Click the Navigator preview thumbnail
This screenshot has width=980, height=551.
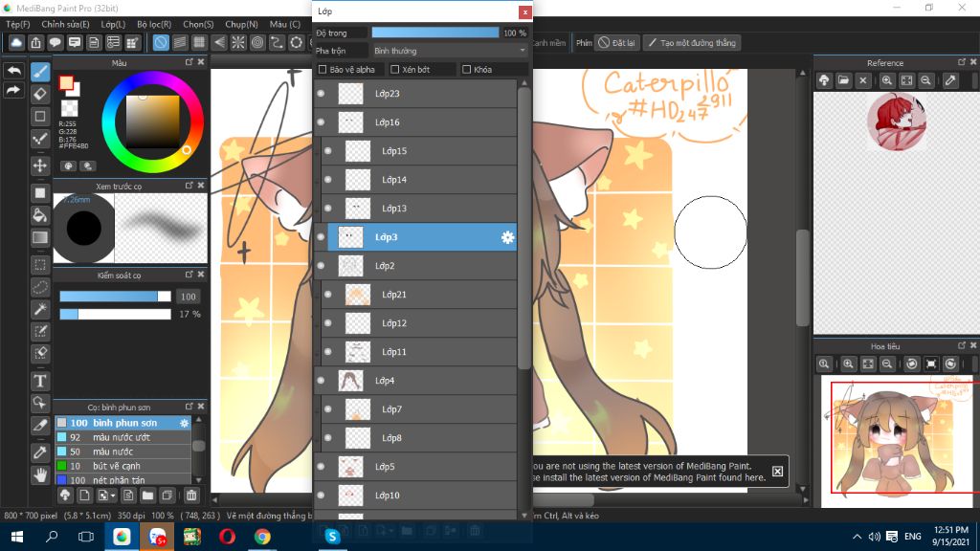897,440
